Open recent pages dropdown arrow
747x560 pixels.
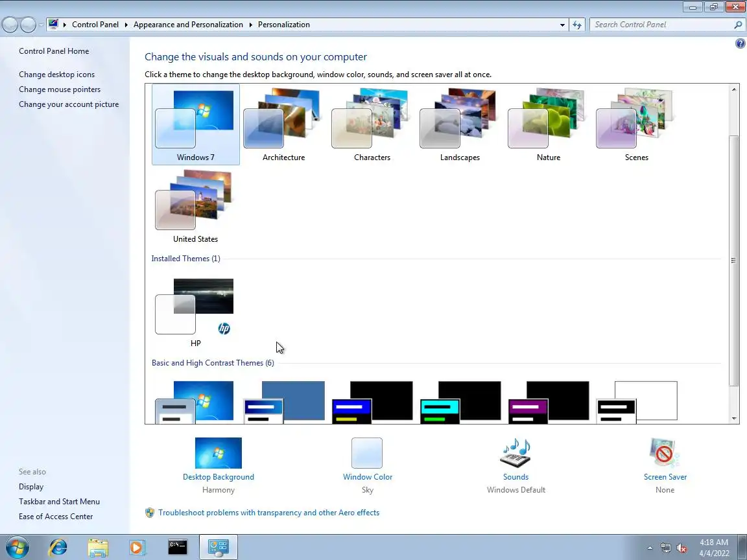pos(41,25)
